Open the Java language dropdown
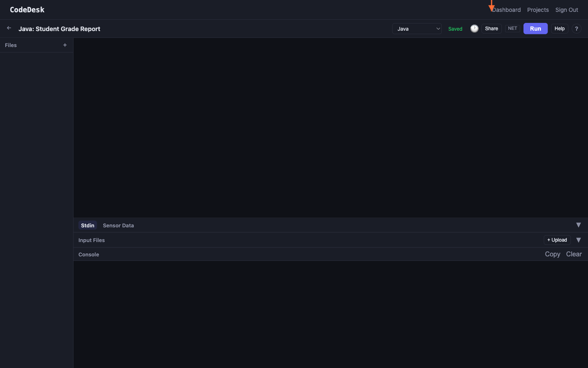This screenshot has height=368, width=588. pos(416,28)
